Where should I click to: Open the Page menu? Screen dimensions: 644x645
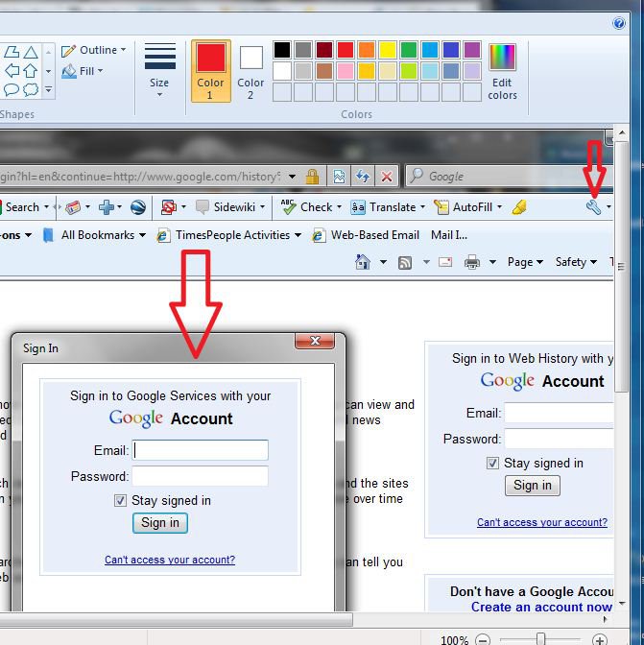[x=525, y=262]
